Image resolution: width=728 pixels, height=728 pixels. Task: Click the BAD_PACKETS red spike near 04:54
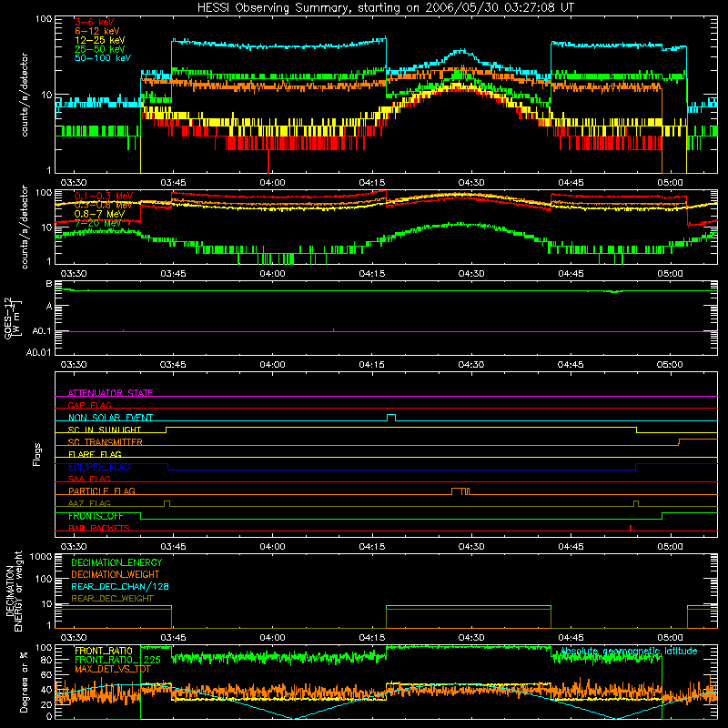[630, 528]
